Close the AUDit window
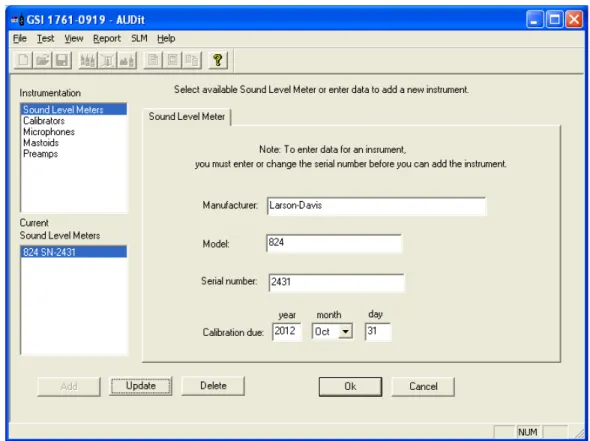This screenshot has height=441, width=590. tap(574, 19)
